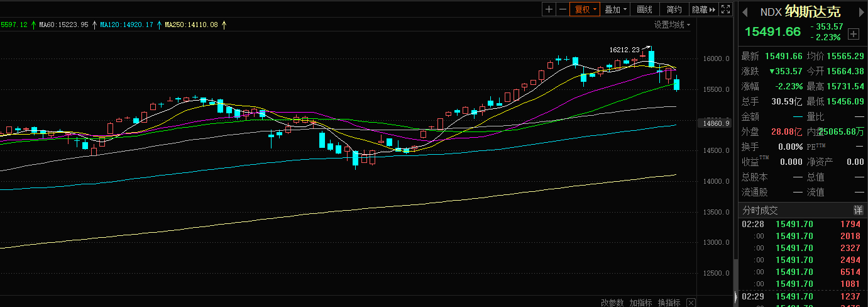Go to previous stock with left arrow
Viewport: 868px width, 307px height.
(x=744, y=12)
